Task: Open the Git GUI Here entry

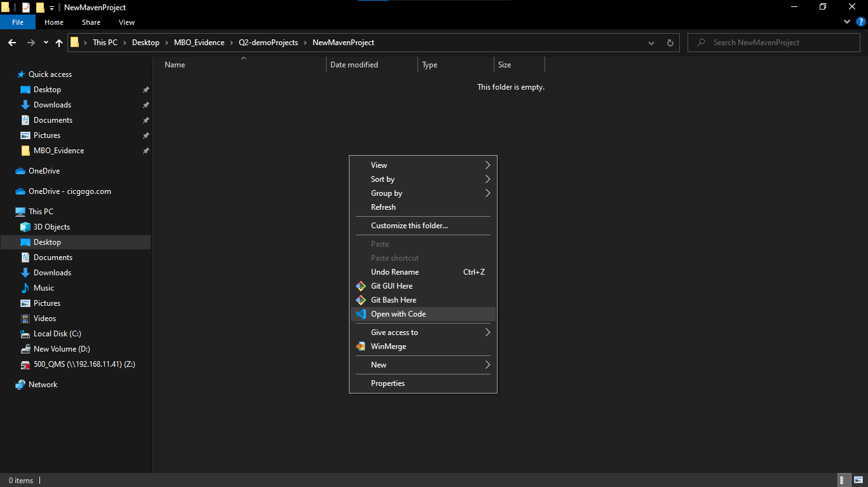Action: [x=391, y=286]
